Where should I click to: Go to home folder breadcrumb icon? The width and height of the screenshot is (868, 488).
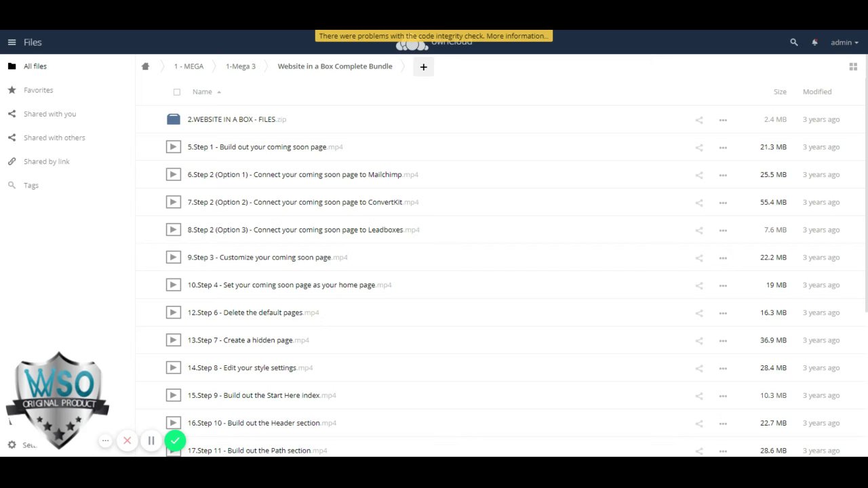click(145, 66)
